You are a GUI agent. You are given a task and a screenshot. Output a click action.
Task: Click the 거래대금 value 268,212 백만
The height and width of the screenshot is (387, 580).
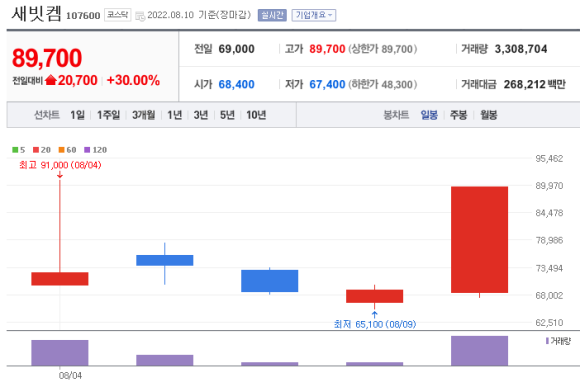click(535, 84)
